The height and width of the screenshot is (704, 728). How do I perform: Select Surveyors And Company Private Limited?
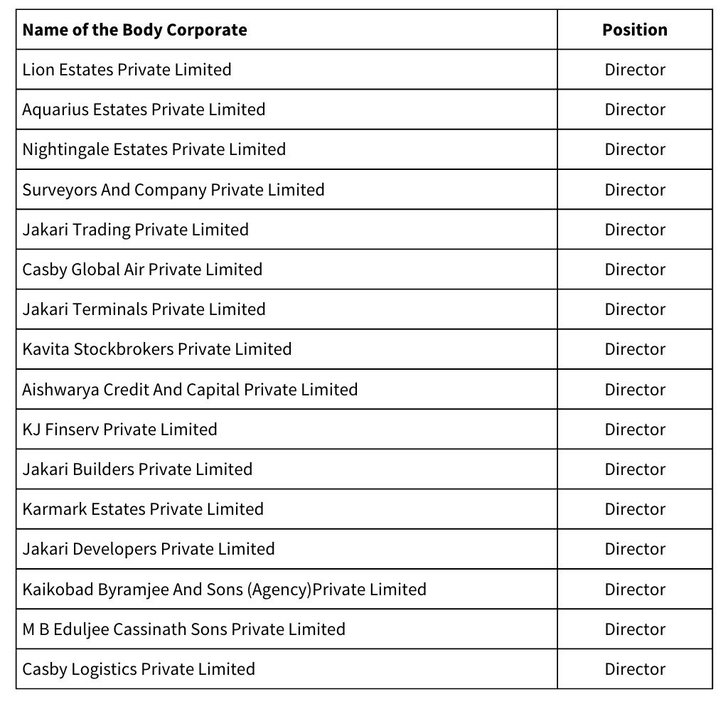(173, 189)
